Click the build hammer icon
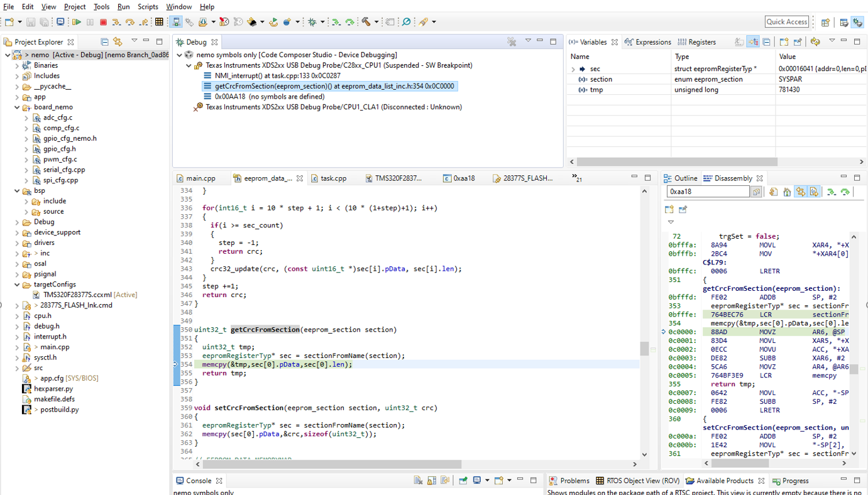Image resolution: width=868 pixels, height=495 pixels. (366, 22)
